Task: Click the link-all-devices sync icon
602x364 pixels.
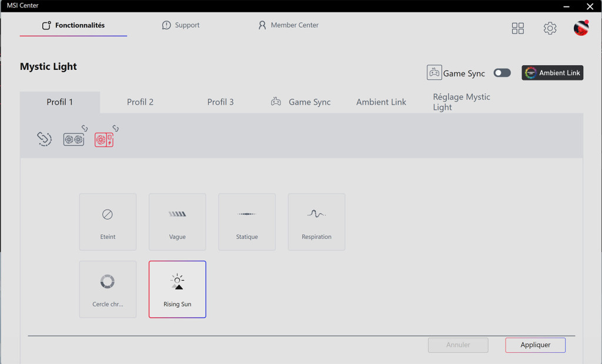Action: (45, 139)
